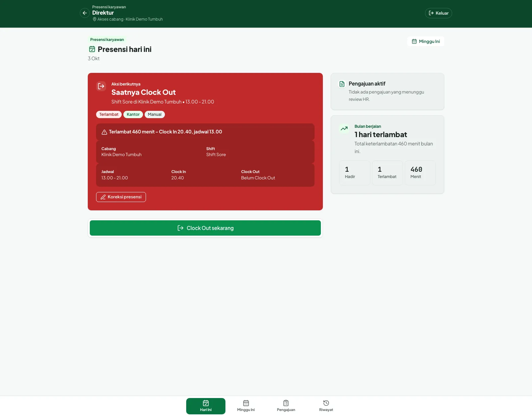Click the Terlambat status badge
The width and height of the screenshot is (532, 416).
point(109,114)
